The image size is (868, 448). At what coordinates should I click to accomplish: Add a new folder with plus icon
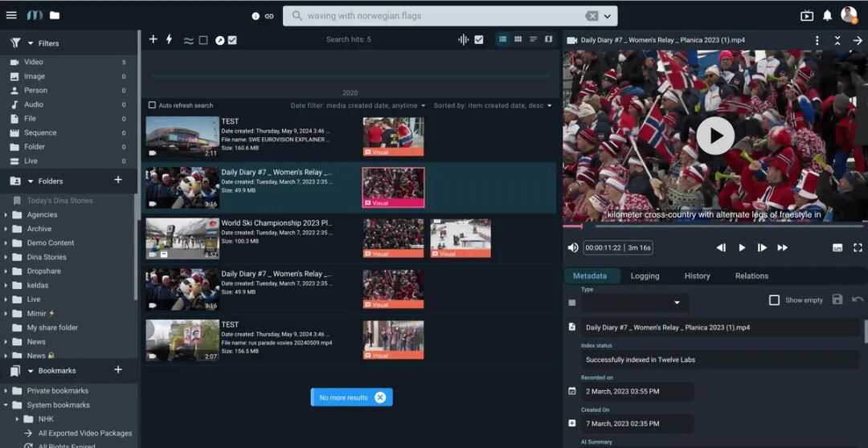tap(118, 180)
